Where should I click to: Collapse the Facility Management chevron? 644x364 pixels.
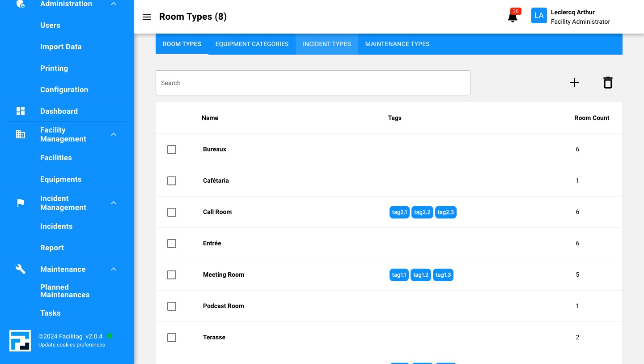(114, 134)
